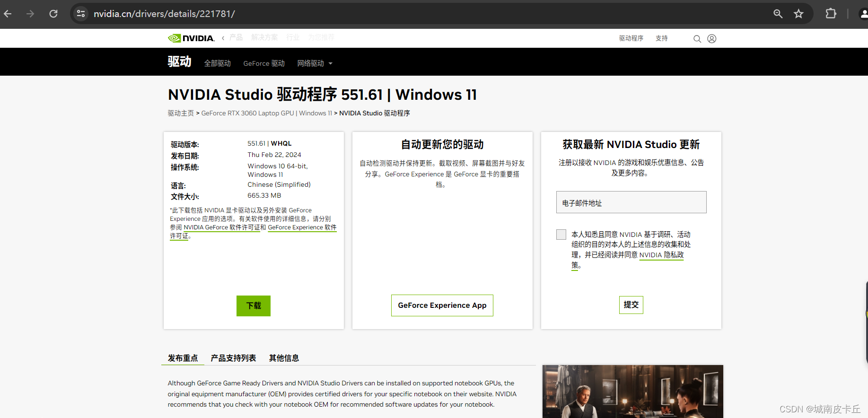Open 支持 top menu item
868x418 pixels.
click(x=662, y=38)
